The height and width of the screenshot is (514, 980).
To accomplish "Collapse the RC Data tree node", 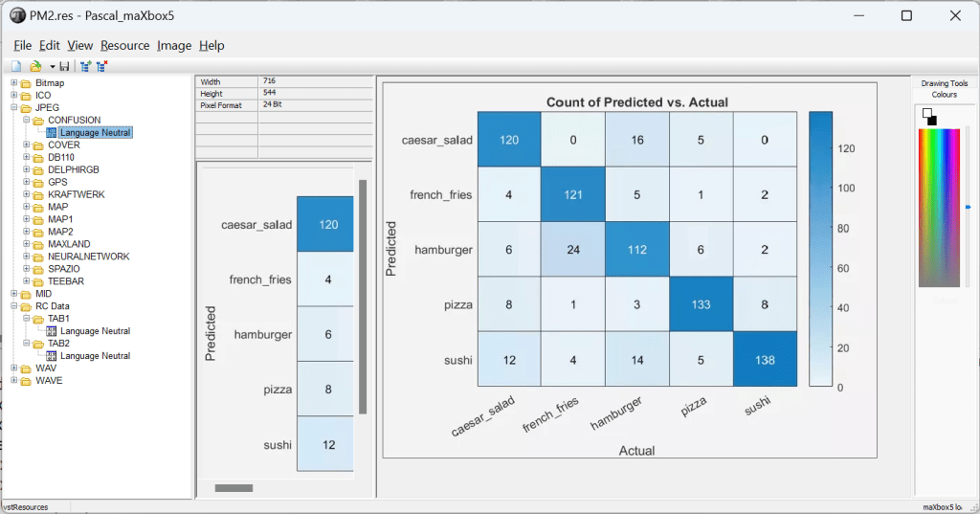I will [14, 306].
